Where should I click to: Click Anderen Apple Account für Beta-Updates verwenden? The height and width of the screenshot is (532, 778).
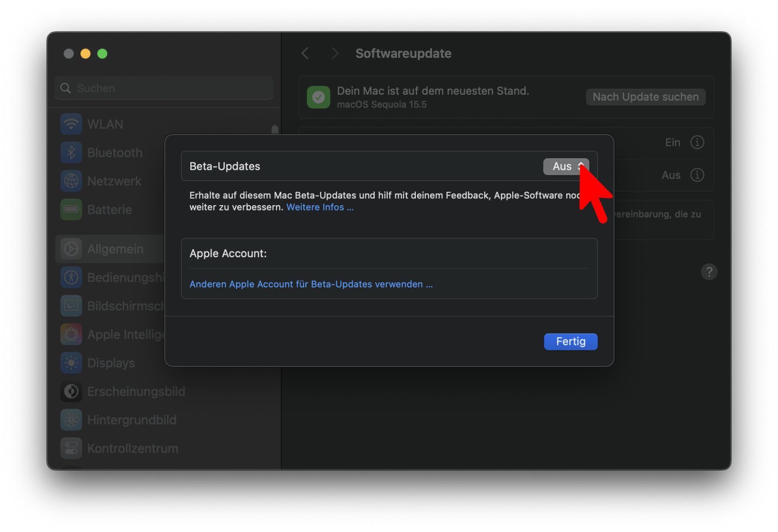pyautogui.click(x=311, y=284)
